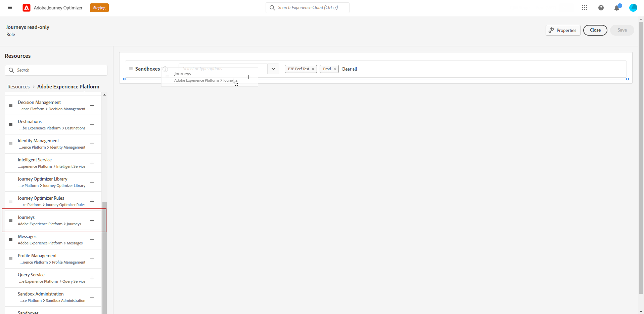
Task: Click the Resources list scroll-up arrow
Action: point(105,95)
